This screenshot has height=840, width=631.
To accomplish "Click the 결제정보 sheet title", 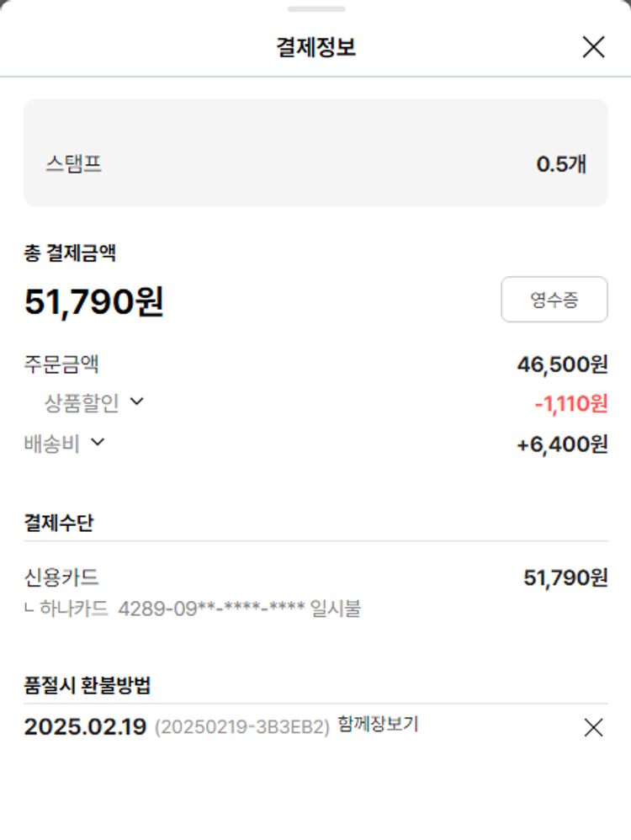I will click(x=315, y=47).
